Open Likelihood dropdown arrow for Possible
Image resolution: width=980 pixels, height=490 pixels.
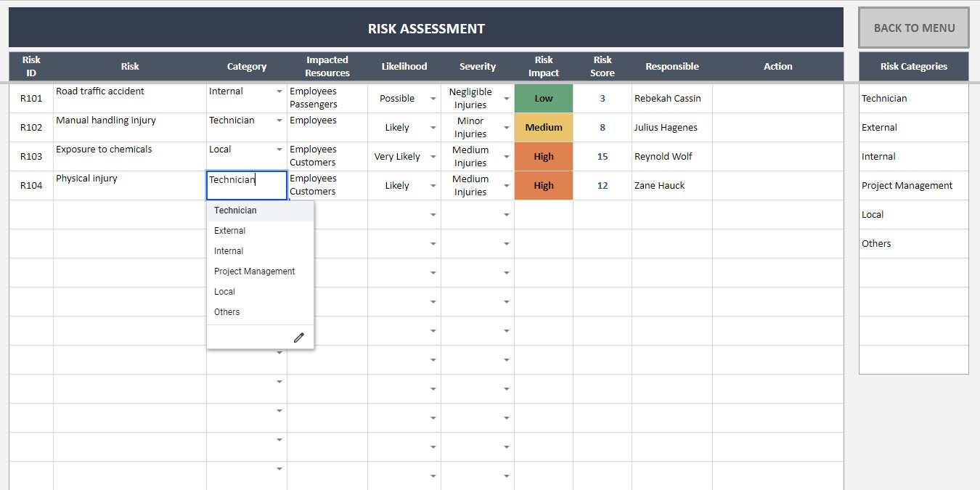click(433, 99)
